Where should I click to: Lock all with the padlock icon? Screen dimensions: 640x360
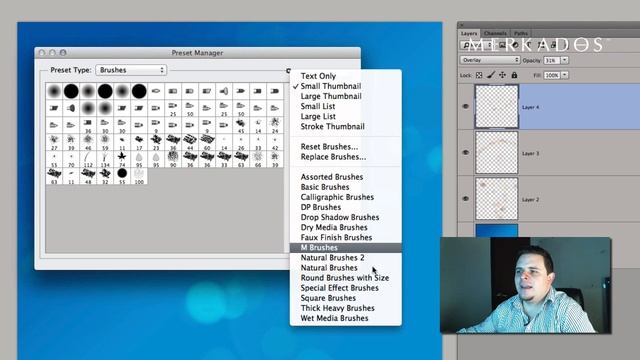click(x=514, y=75)
